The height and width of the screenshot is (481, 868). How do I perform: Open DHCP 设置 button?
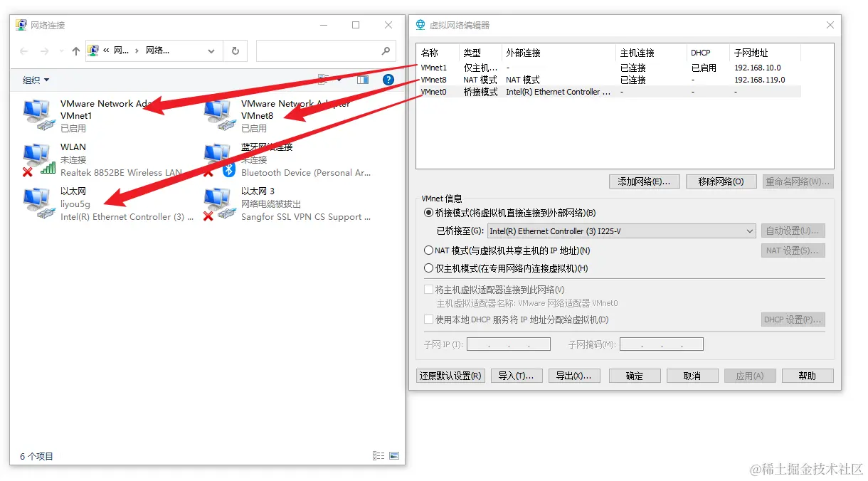click(793, 319)
